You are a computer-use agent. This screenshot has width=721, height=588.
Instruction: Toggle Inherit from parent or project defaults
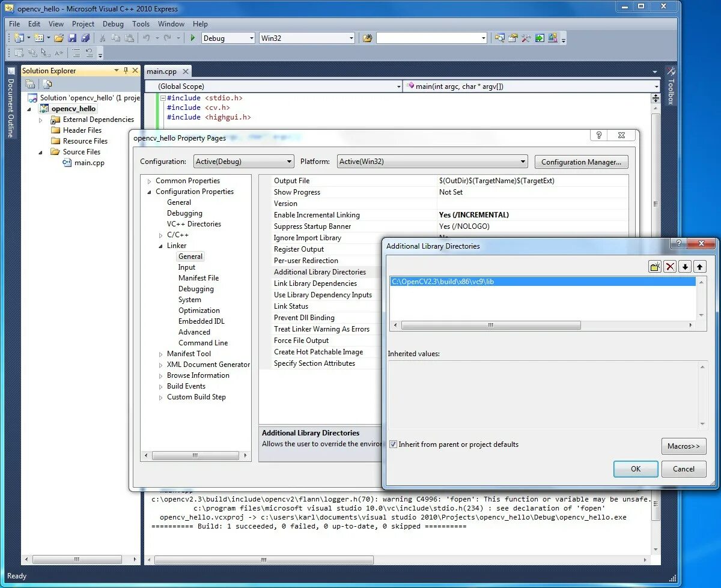(x=393, y=444)
